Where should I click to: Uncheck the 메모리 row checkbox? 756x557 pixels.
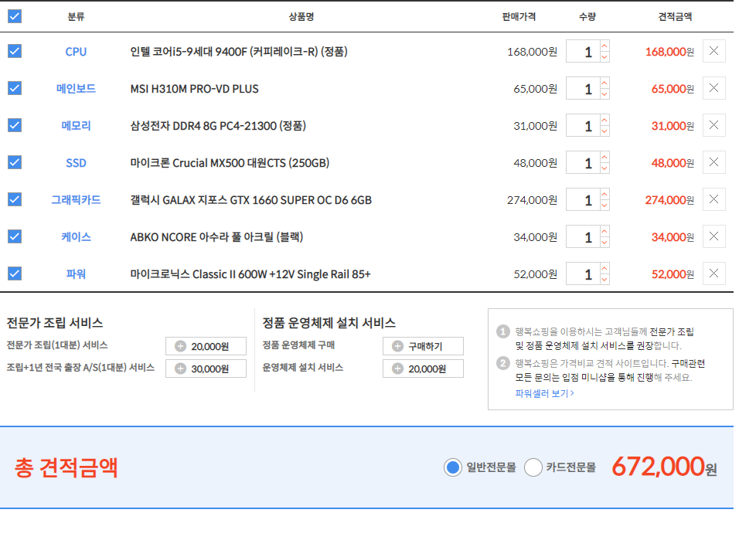coord(15,125)
